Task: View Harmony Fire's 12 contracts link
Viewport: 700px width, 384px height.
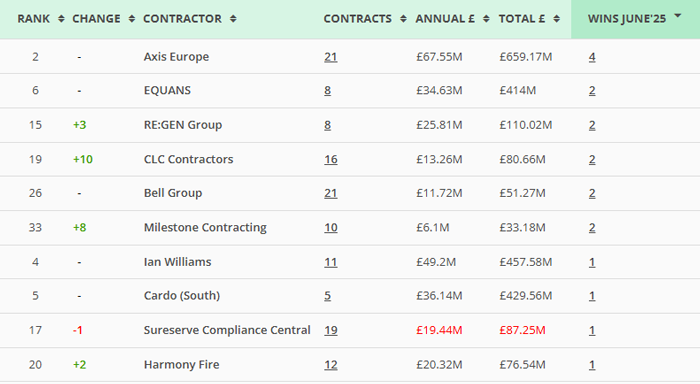Action: [x=331, y=365]
